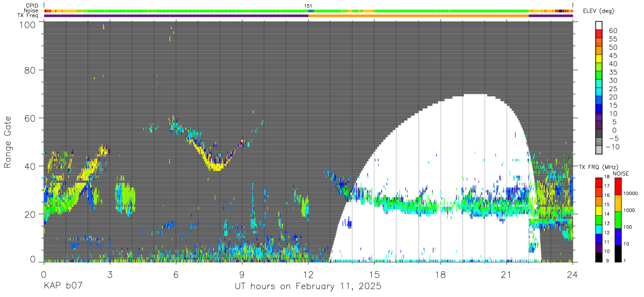The width and height of the screenshot is (644, 297).
Task: Click the 'CPID' label at top left
Action: (x=31, y=5)
